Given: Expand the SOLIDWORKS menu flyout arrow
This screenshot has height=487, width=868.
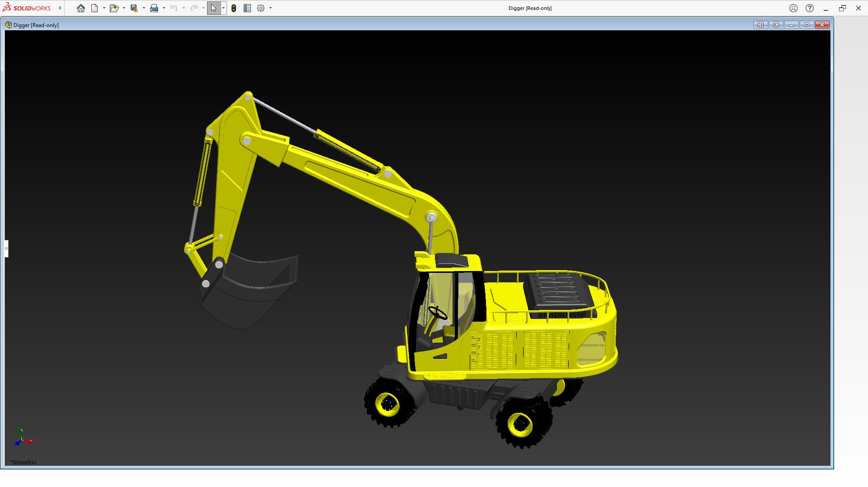Looking at the screenshot, I should coord(60,8).
